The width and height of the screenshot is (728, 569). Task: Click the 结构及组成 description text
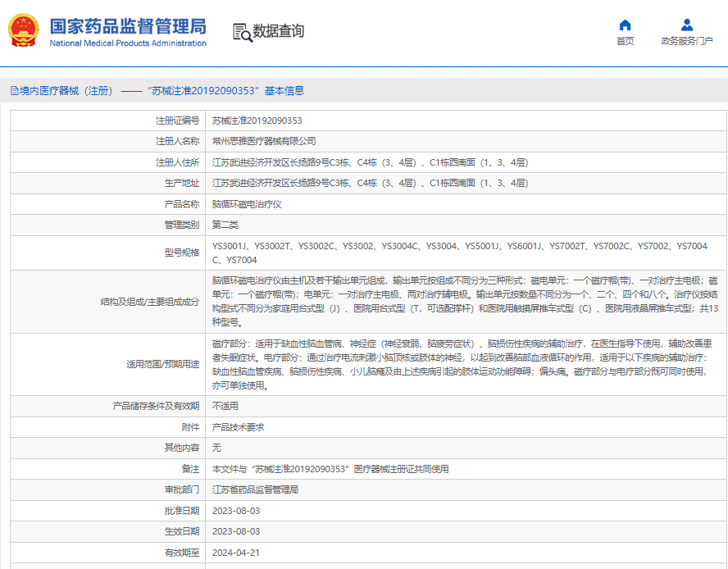(x=465, y=302)
